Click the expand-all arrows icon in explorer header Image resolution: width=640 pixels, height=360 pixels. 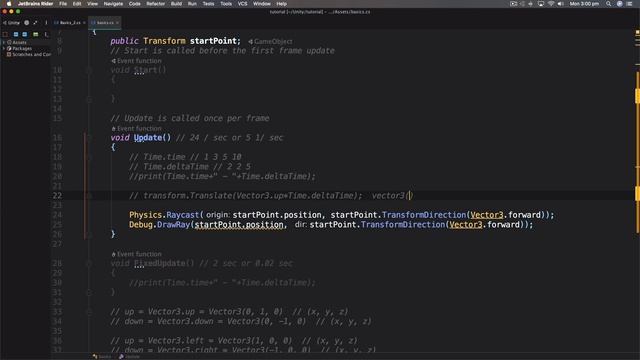point(36,23)
